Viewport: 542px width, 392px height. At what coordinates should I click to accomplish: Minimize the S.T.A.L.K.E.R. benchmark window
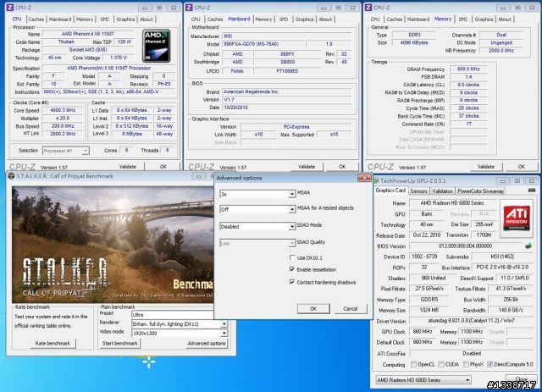[198, 176]
